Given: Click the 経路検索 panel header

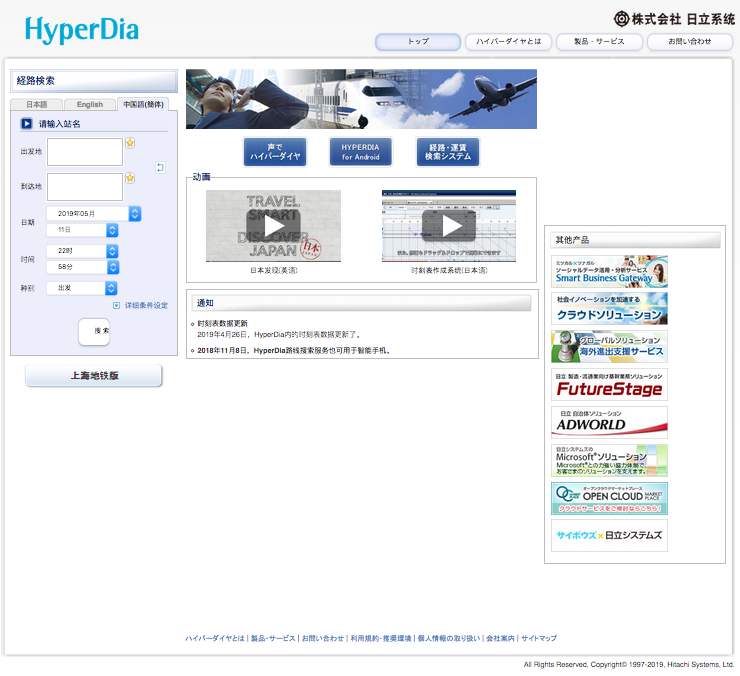Looking at the screenshot, I should click(94, 81).
